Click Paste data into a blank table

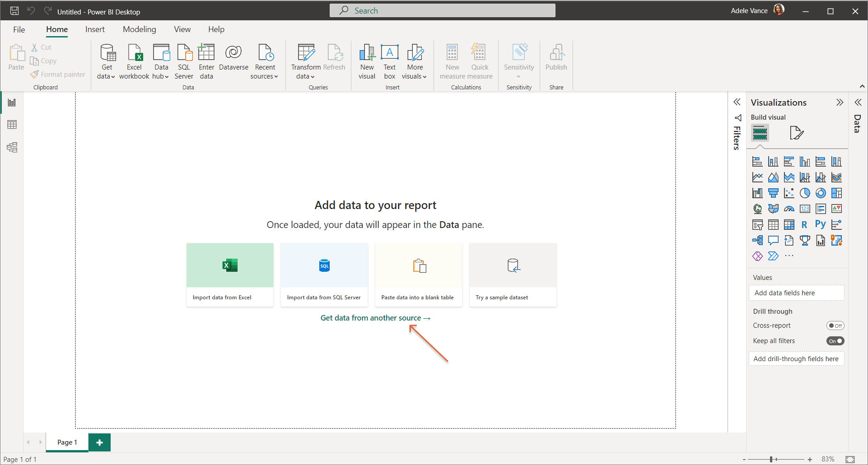point(419,275)
